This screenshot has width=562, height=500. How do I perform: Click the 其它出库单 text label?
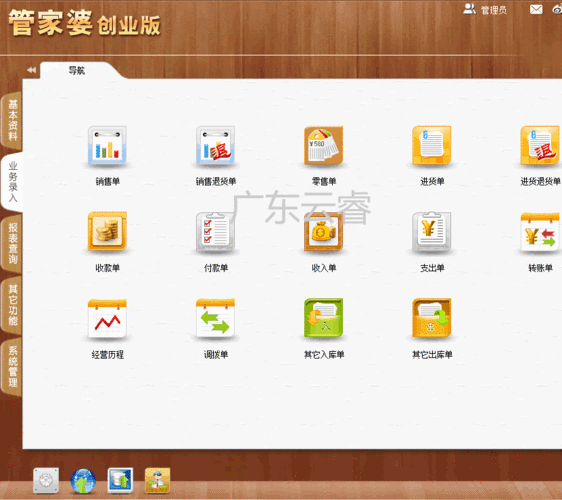(432, 355)
